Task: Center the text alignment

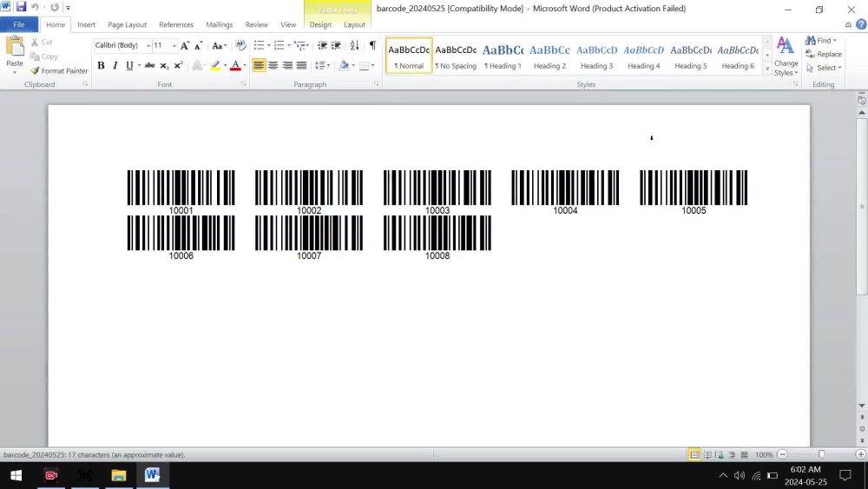Action: 273,65
